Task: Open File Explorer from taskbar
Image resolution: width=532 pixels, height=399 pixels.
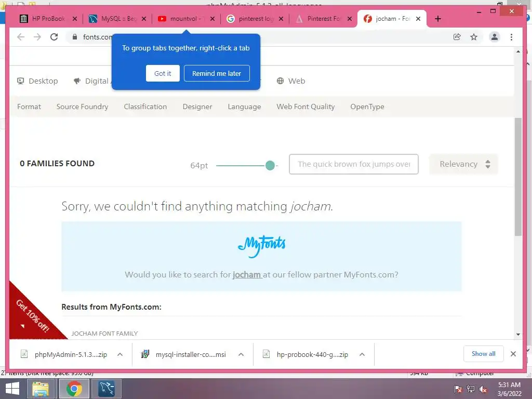Action: (x=41, y=389)
